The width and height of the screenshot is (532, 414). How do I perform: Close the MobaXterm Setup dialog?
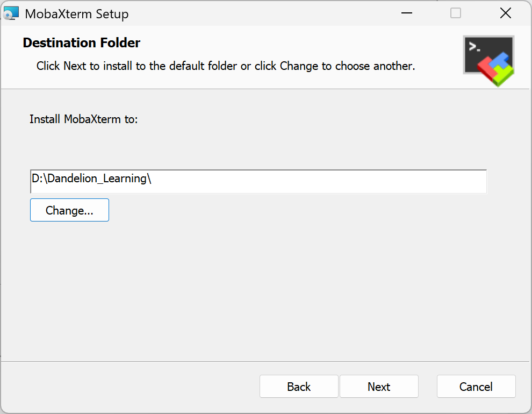[506, 13]
